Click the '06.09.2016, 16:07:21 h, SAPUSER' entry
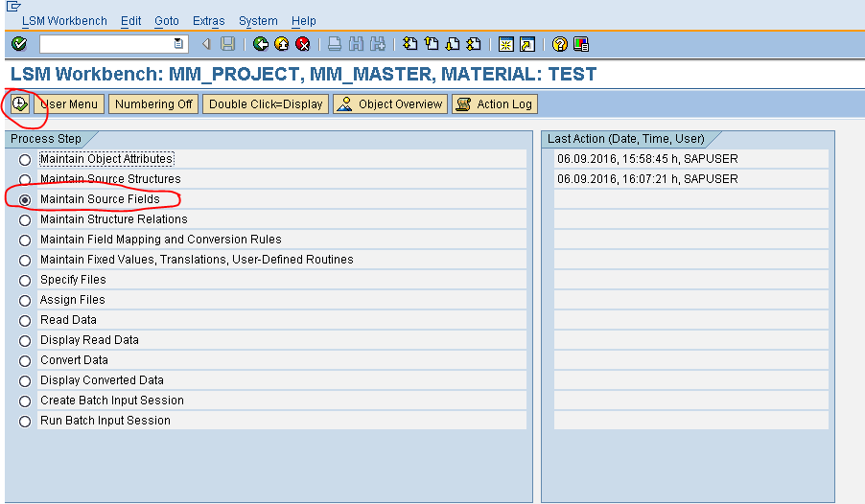This screenshot has height=504, width=865. (x=647, y=178)
